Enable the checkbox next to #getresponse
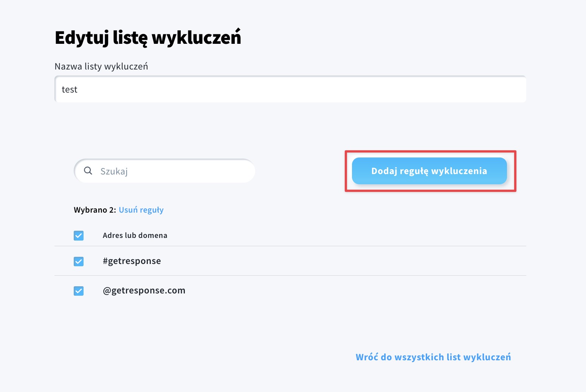The height and width of the screenshot is (392, 586). 78,261
